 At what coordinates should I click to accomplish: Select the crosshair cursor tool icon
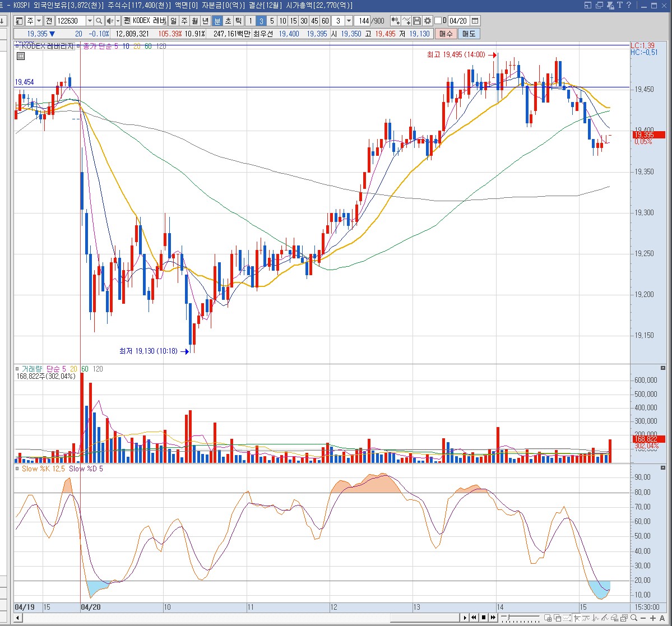click(x=576, y=618)
